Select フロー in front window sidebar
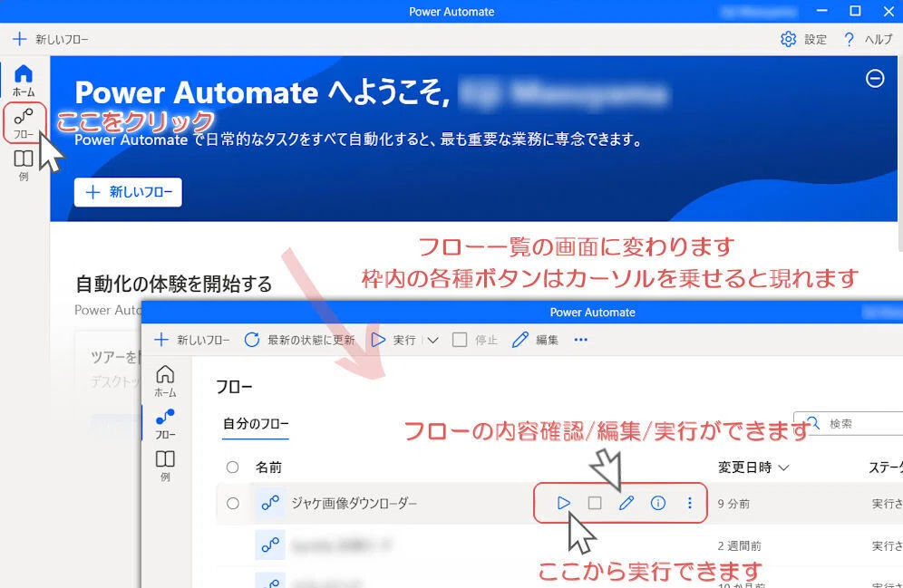This screenshot has height=588, width=903. coord(165,423)
